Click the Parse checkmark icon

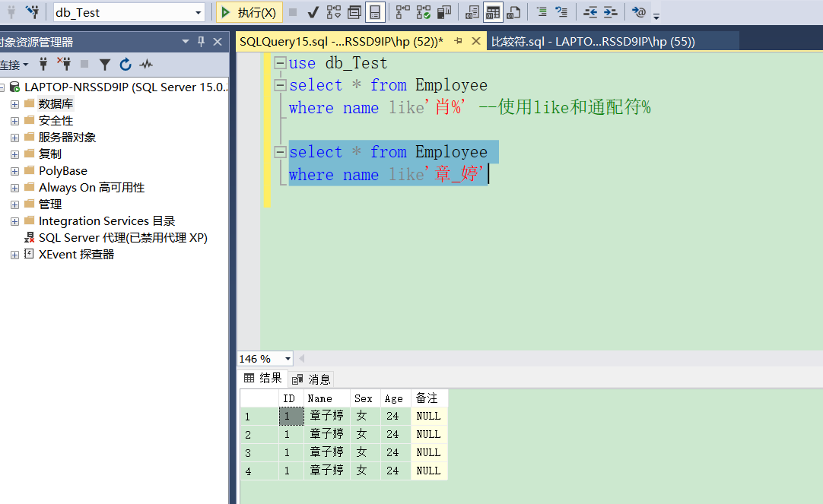point(313,13)
